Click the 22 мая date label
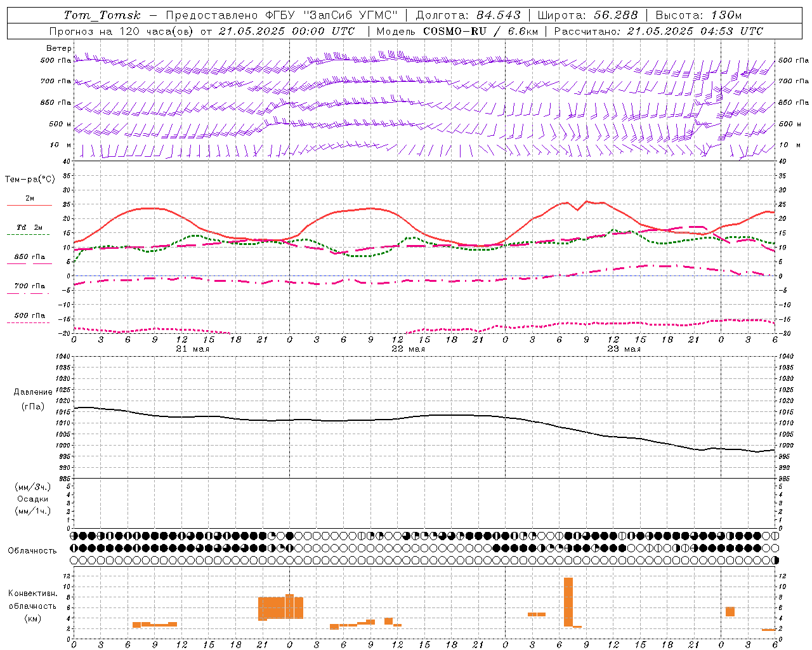This screenshot has width=812, height=650. 408,349
